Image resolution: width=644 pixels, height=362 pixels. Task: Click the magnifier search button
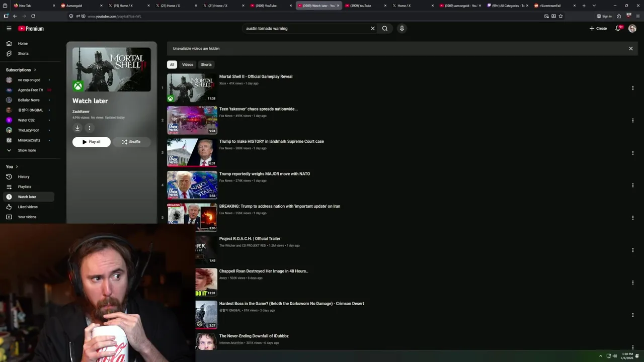click(x=385, y=29)
